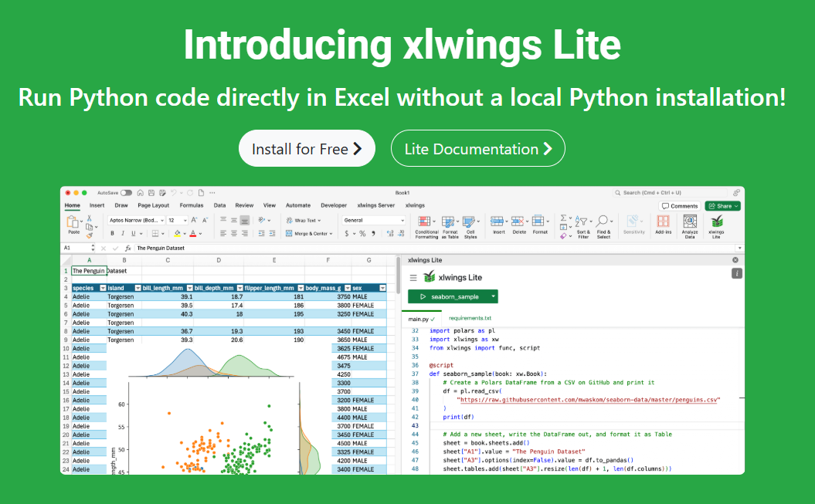815x504 pixels.
Task: Open the species column filter dropdown
Action: 103,288
